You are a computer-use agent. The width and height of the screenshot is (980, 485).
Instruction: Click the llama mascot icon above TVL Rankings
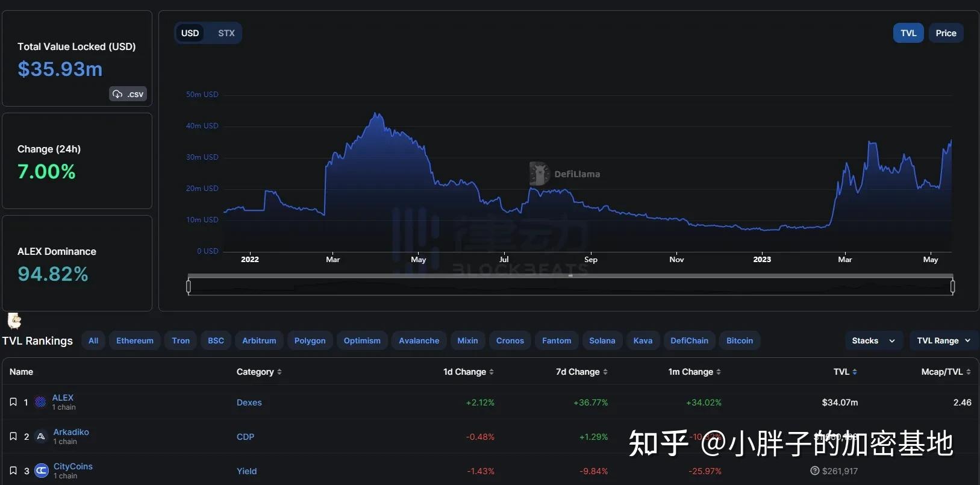point(14,320)
